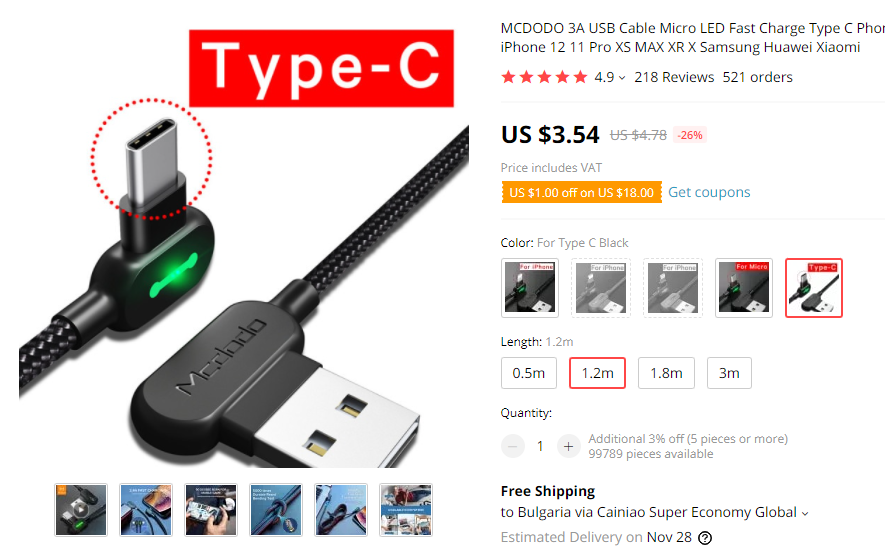The width and height of the screenshot is (885, 555).
Task: Decrease quantity with the minus button
Action: tap(512, 447)
